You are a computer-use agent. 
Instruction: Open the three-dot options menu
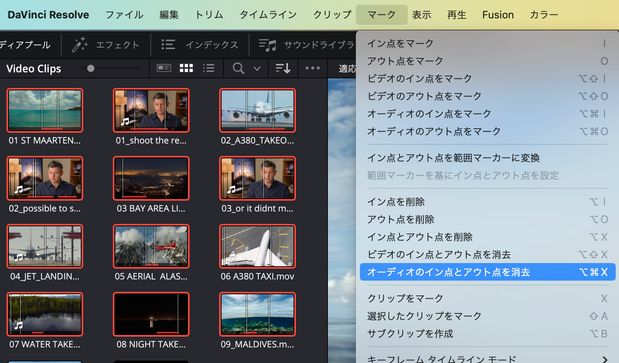click(x=312, y=68)
